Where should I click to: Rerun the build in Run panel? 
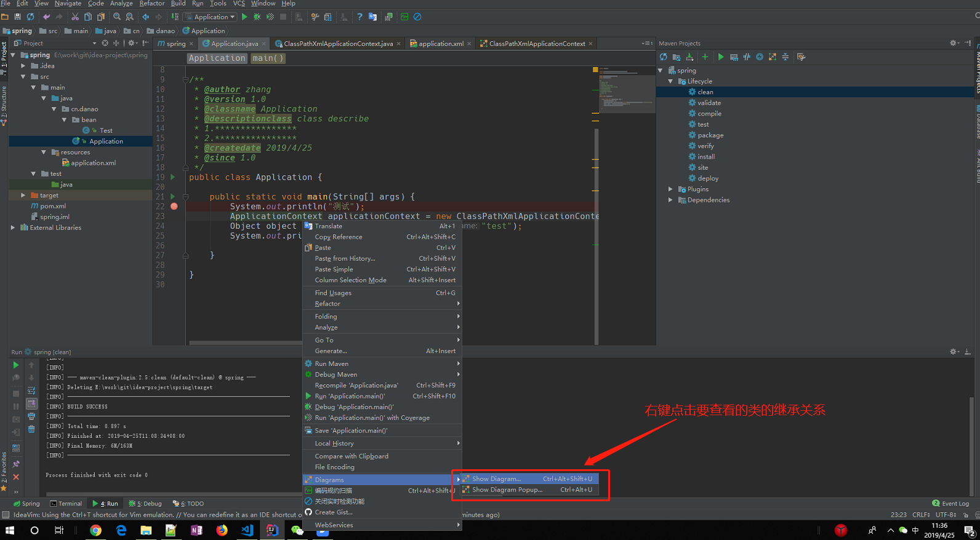[x=16, y=365]
